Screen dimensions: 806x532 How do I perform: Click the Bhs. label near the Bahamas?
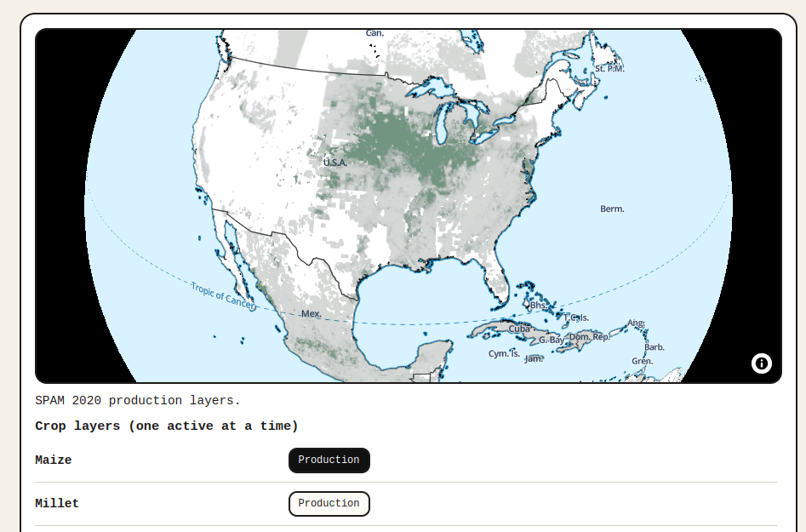(x=540, y=306)
